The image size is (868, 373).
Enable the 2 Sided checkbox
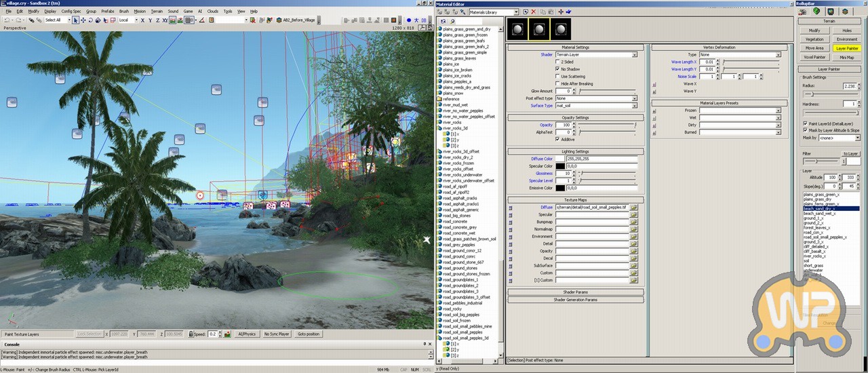pyautogui.click(x=557, y=62)
